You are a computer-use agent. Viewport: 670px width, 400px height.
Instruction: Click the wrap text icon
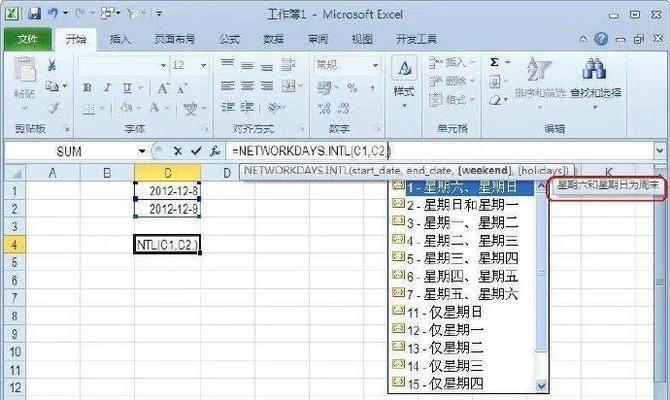(288, 65)
